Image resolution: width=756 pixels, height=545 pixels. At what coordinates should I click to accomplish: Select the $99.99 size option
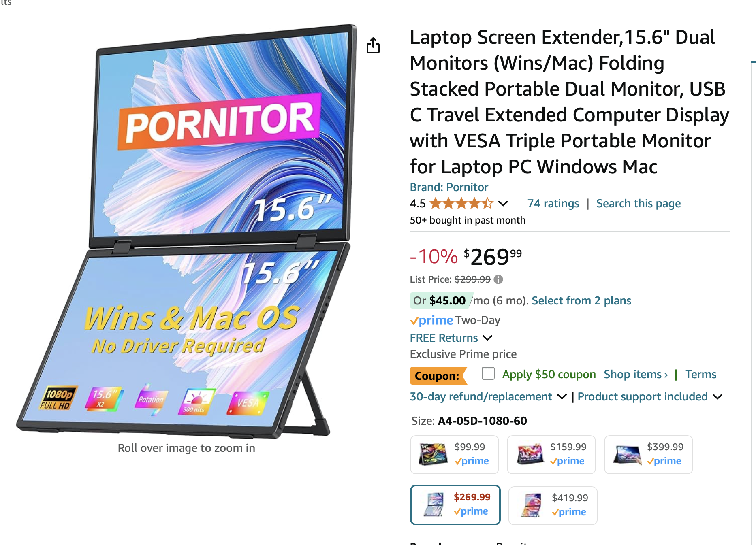tap(454, 454)
